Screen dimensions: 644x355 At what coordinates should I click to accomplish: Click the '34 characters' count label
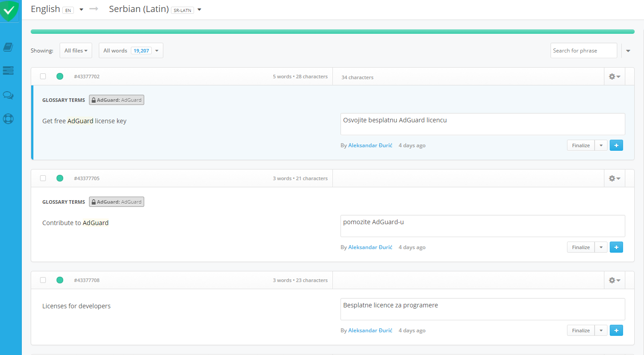click(357, 77)
